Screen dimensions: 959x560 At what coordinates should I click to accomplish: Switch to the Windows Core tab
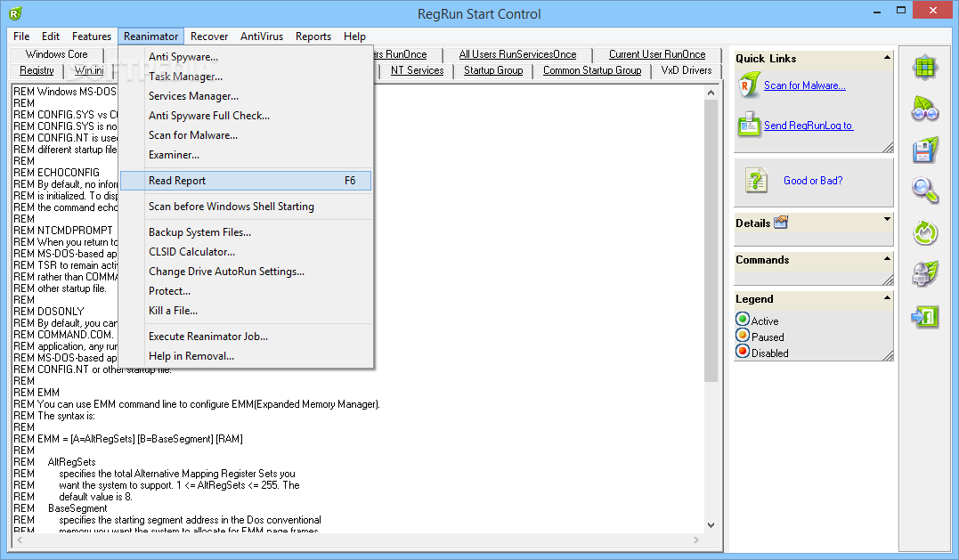tap(56, 54)
